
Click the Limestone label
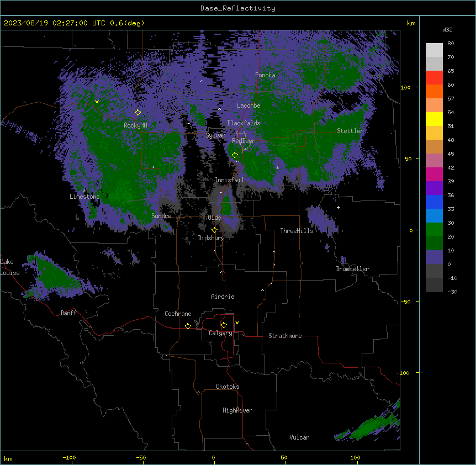84,197
